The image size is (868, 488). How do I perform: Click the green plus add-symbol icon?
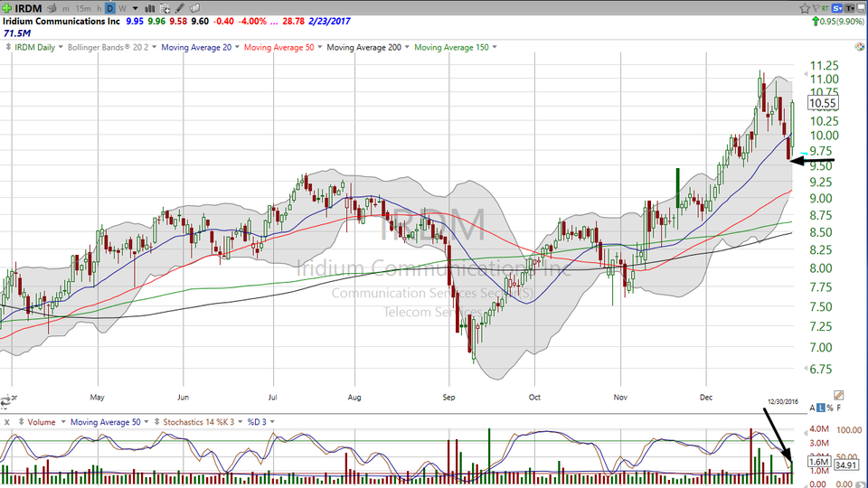(x=6, y=8)
